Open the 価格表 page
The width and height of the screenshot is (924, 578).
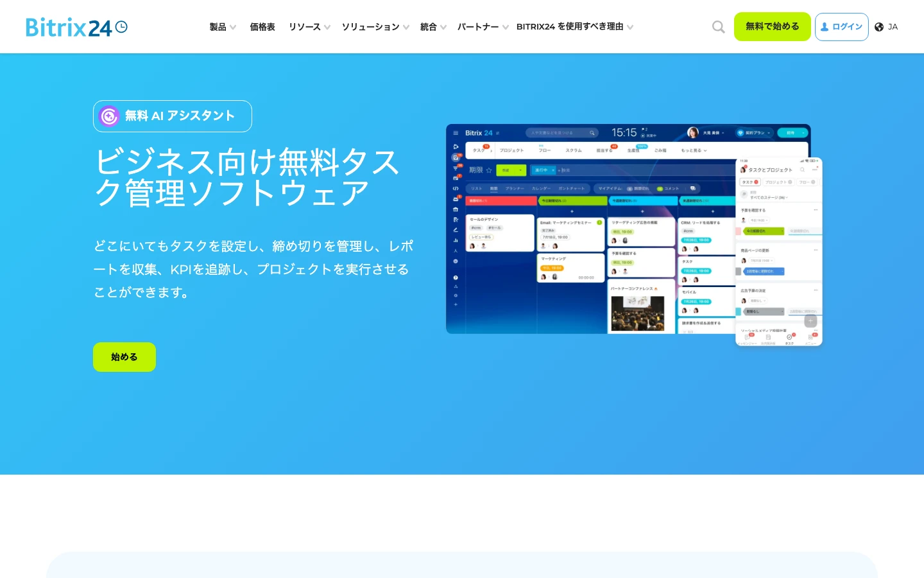[x=262, y=27]
